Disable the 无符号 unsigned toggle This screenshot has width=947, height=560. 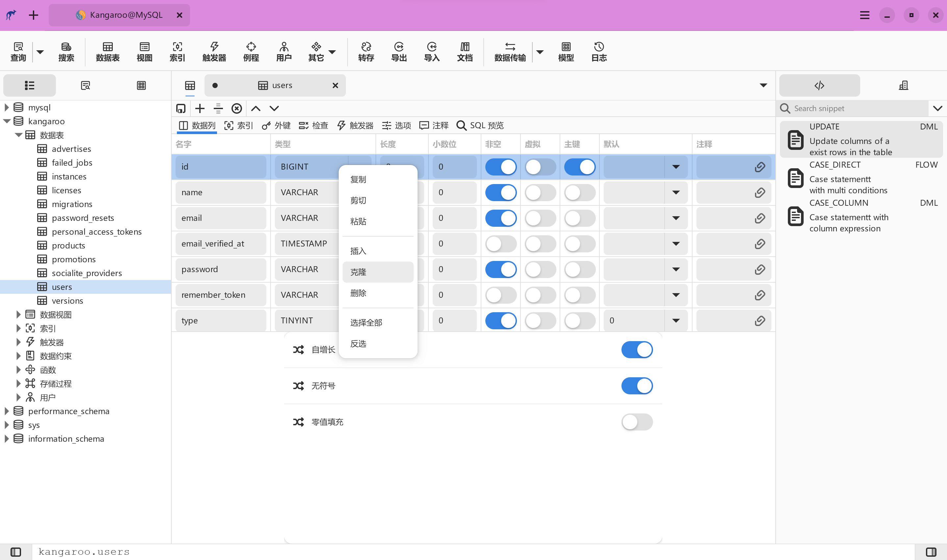tap(637, 386)
